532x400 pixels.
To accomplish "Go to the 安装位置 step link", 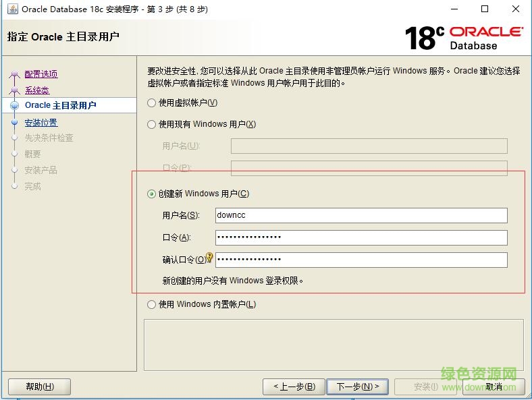I will [x=41, y=123].
